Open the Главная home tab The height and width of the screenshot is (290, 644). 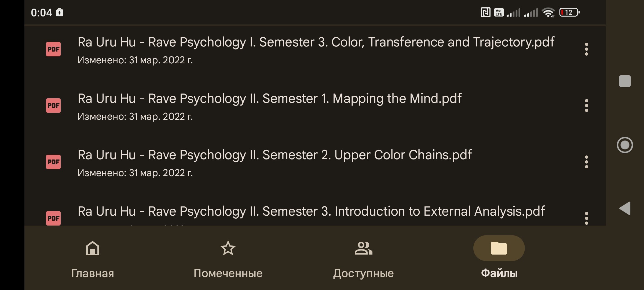click(x=93, y=258)
